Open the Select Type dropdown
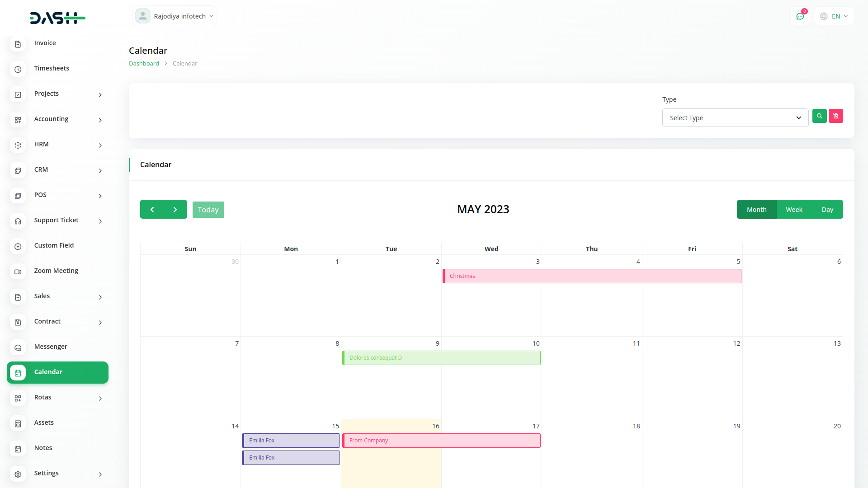 735,118
